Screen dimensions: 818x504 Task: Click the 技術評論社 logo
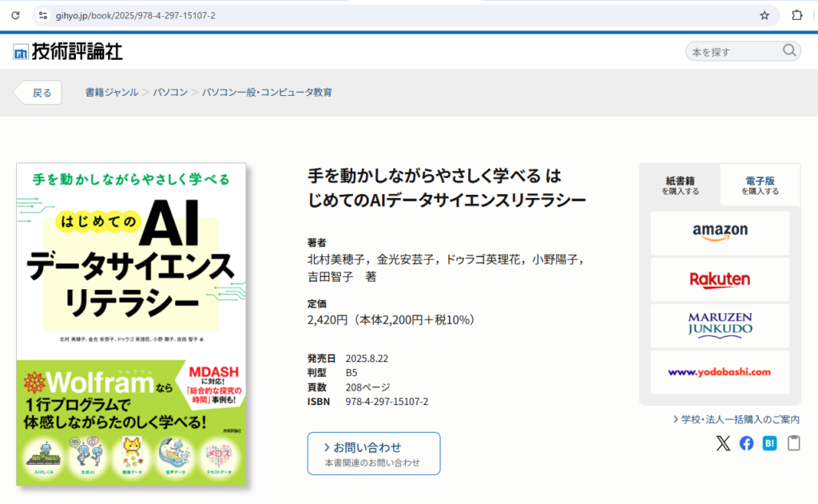(x=68, y=52)
